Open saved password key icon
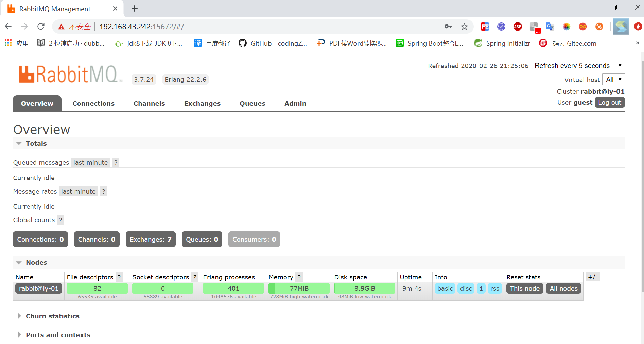The width and height of the screenshot is (644, 344). 448,27
